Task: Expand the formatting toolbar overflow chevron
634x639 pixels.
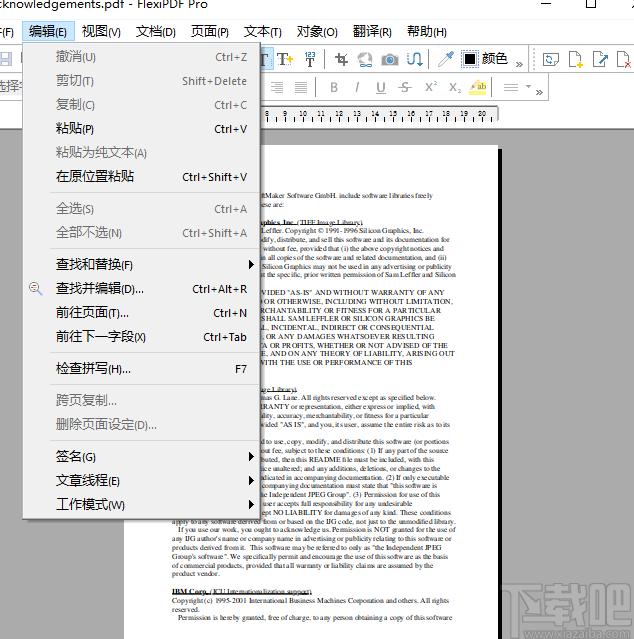Action: click(539, 92)
